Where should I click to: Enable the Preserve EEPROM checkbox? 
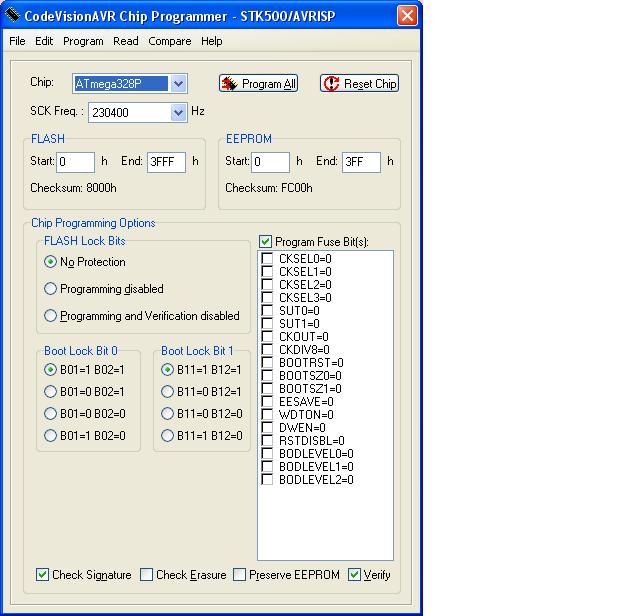pyautogui.click(x=239, y=575)
